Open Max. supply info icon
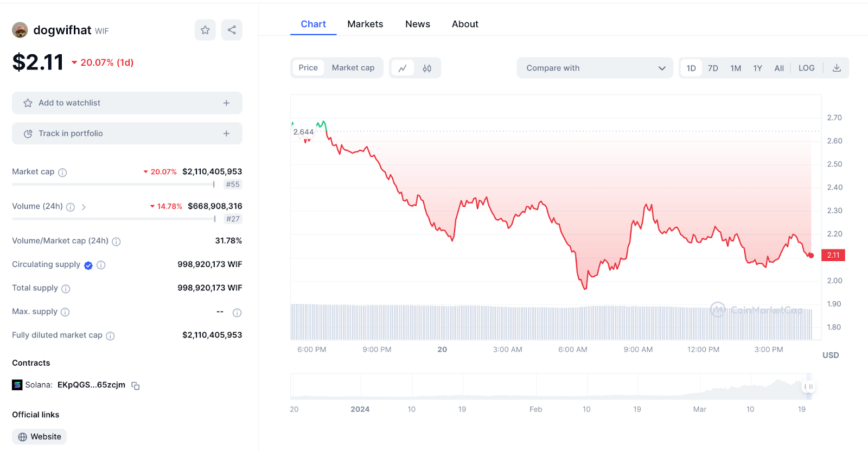The image size is (868, 451). point(65,312)
